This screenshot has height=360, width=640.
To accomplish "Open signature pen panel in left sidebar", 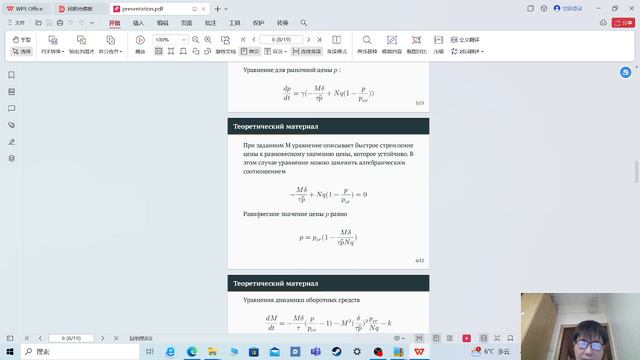I will [11, 142].
